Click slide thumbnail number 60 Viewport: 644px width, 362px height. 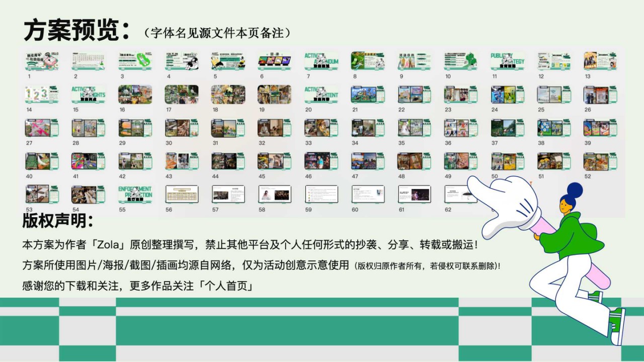coord(368,195)
